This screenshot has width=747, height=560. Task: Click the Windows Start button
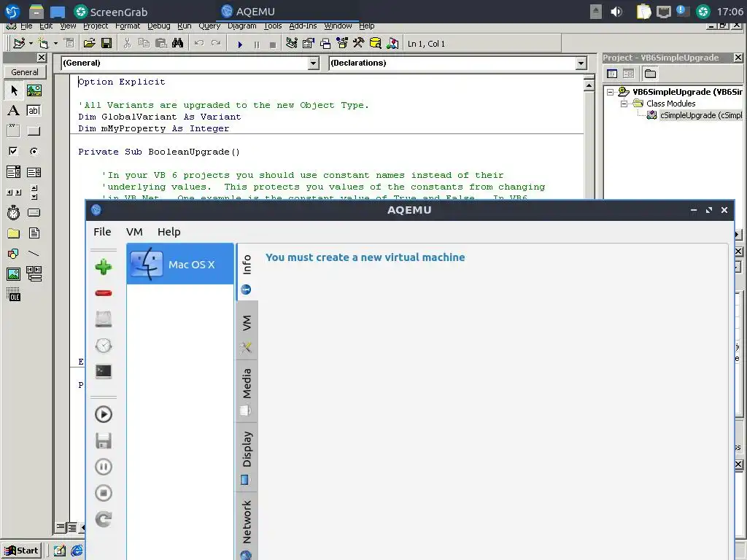[22, 551]
